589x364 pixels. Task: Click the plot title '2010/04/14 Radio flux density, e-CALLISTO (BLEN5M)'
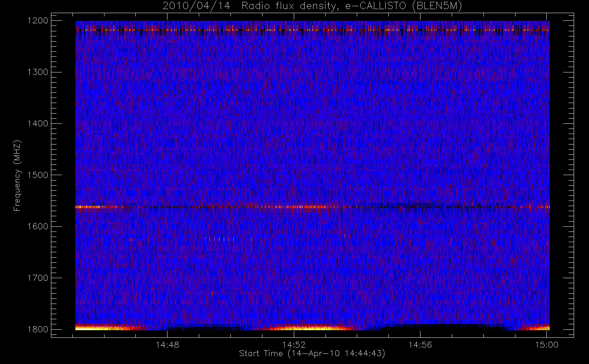tap(312, 6)
